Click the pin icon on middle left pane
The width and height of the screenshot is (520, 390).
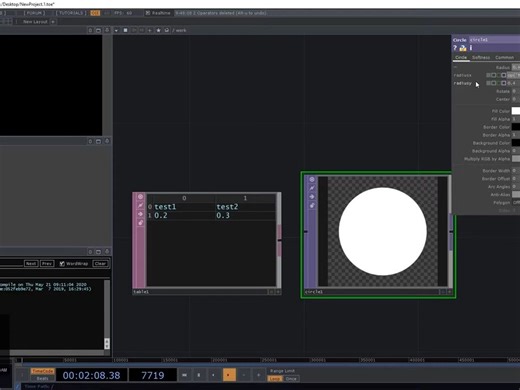pos(107,141)
